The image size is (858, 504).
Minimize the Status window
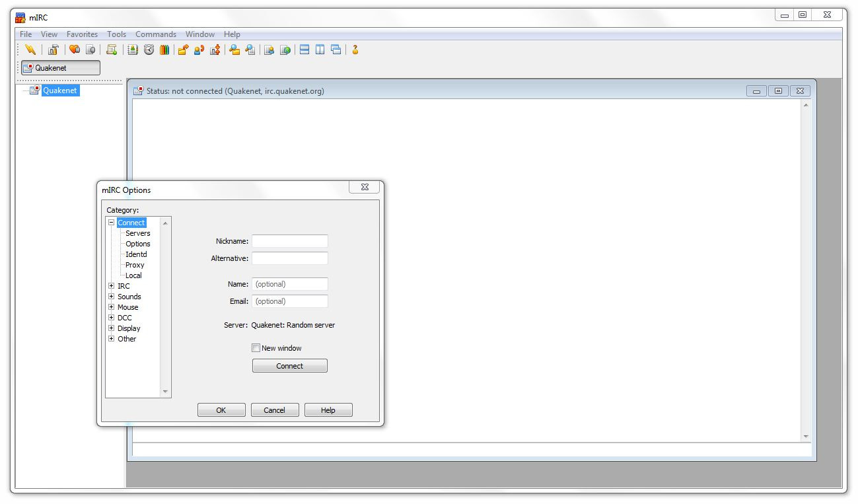pos(757,91)
